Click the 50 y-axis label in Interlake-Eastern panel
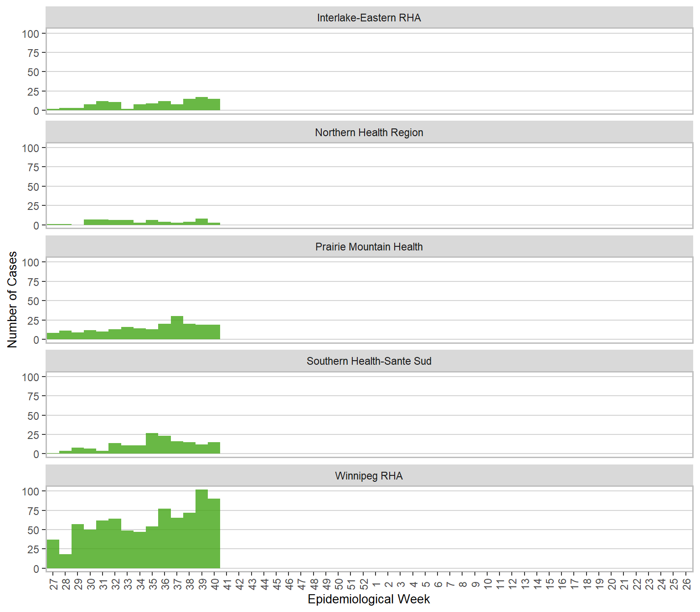This screenshot has width=700, height=612. click(x=33, y=72)
